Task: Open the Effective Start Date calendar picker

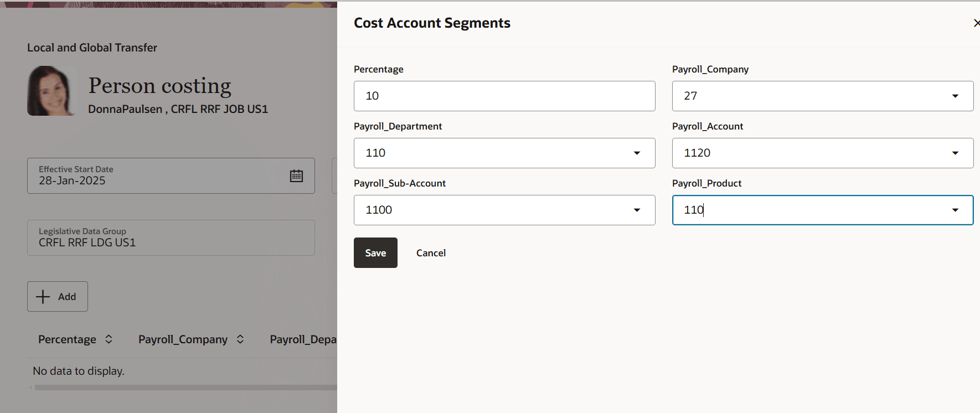Action: coord(296,176)
